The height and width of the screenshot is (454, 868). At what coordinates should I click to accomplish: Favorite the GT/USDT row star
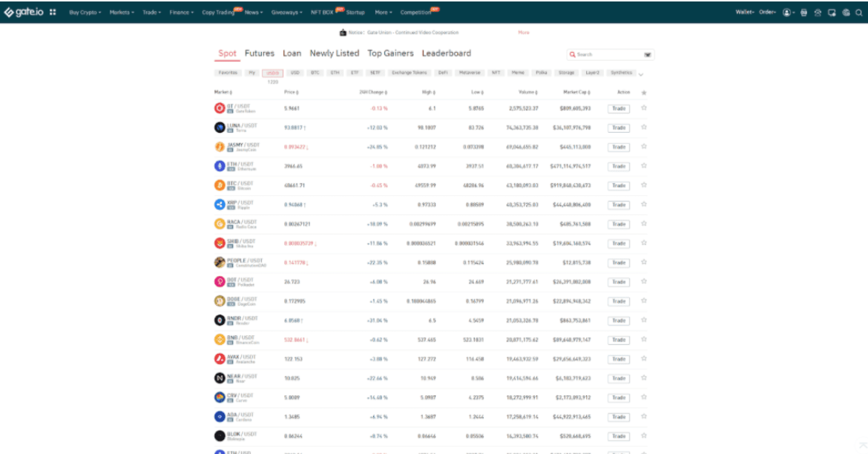(x=644, y=108)
